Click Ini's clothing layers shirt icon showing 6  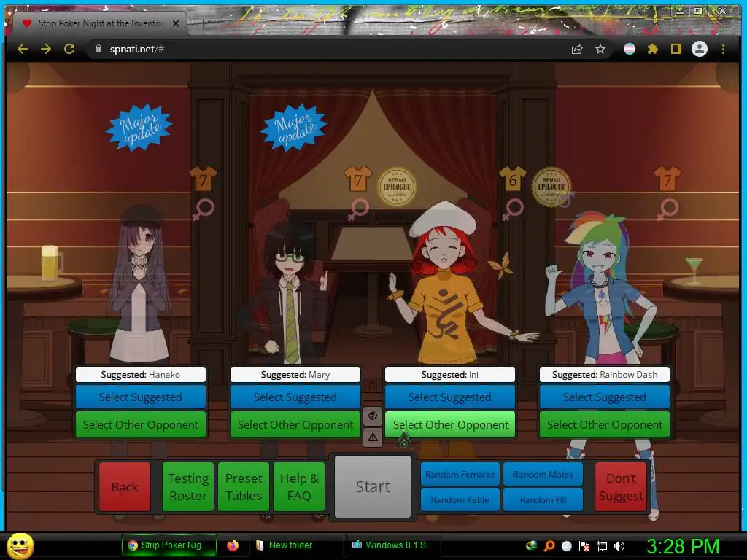coord(513,179)
